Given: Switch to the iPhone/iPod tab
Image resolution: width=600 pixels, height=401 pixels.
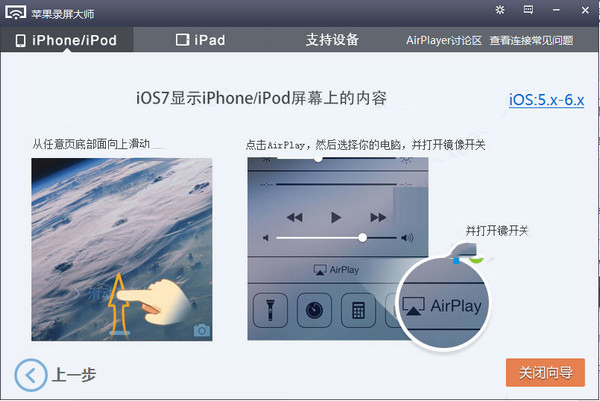Looking at the screenshot, I should (67, 40).
